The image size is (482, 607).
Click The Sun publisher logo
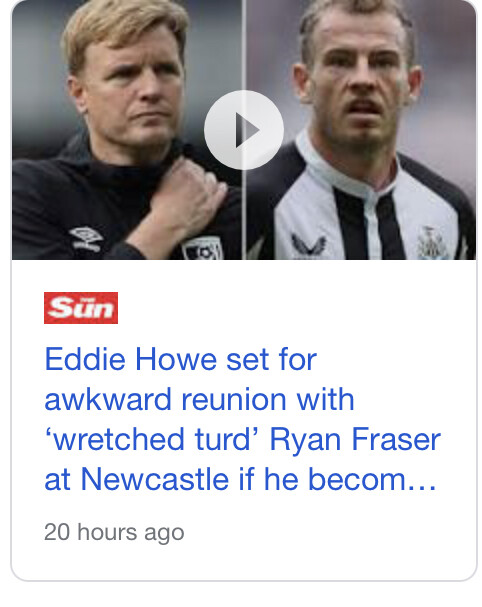pyautogui.click(x=81, y=308)
